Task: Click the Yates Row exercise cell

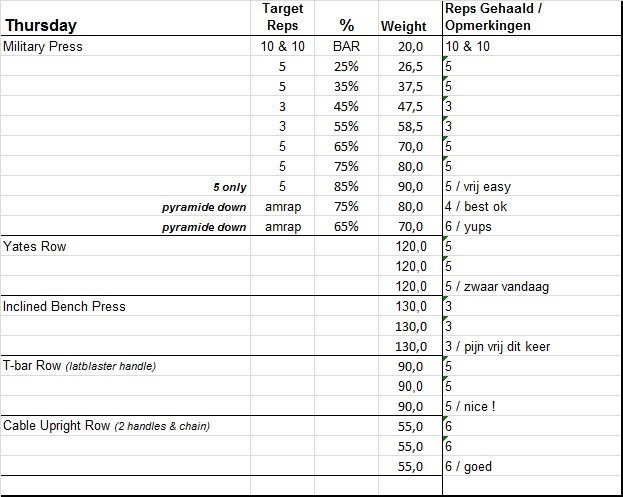Action: pyautogui.click(x=38, y=246)
